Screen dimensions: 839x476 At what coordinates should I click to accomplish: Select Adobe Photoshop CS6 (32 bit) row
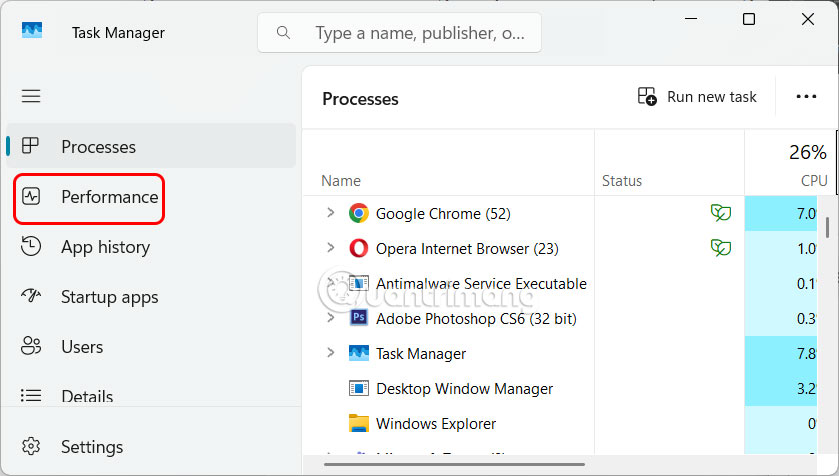[x=560, y=318]
